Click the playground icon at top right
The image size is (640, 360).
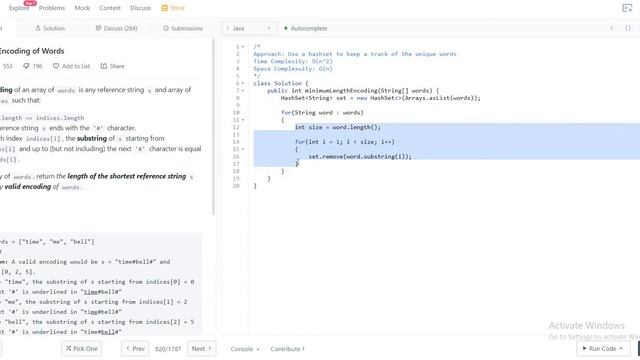pos(627,8)
